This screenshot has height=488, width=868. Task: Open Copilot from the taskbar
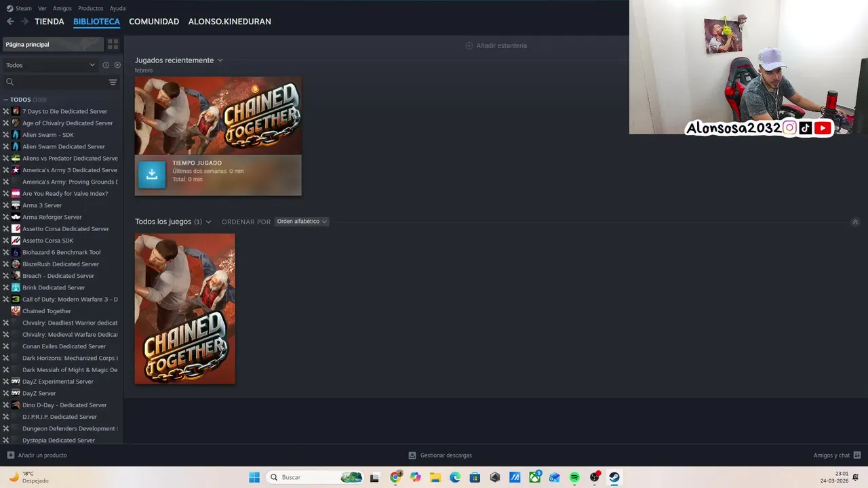click(x=416, y=477)
